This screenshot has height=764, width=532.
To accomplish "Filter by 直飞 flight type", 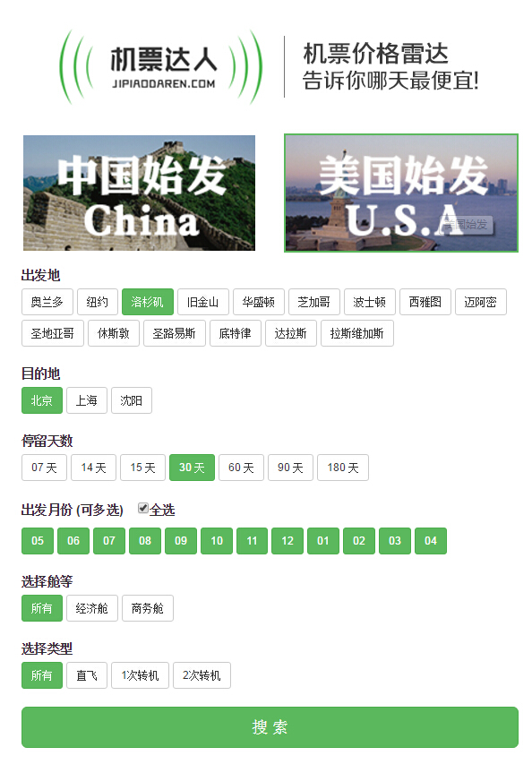I will pyautogui.click(x=87, y=675).
